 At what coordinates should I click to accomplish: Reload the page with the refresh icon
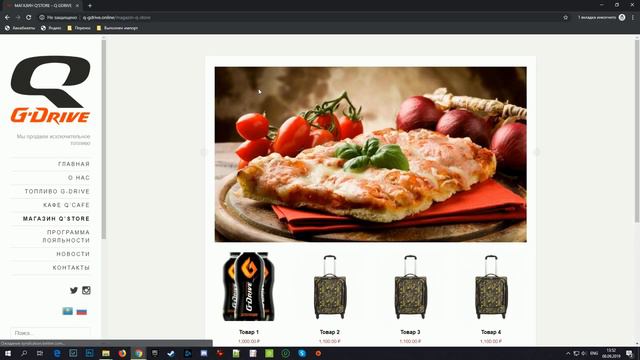click(29, 18)
